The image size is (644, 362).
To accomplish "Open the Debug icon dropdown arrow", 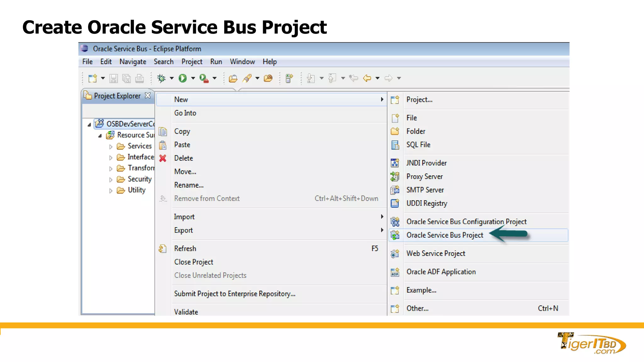I will [172, 78].
